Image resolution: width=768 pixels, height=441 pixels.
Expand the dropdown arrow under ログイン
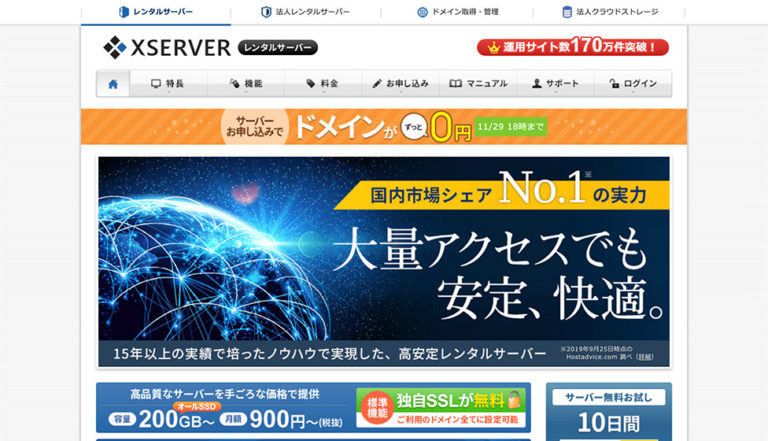tap(633, 92)
